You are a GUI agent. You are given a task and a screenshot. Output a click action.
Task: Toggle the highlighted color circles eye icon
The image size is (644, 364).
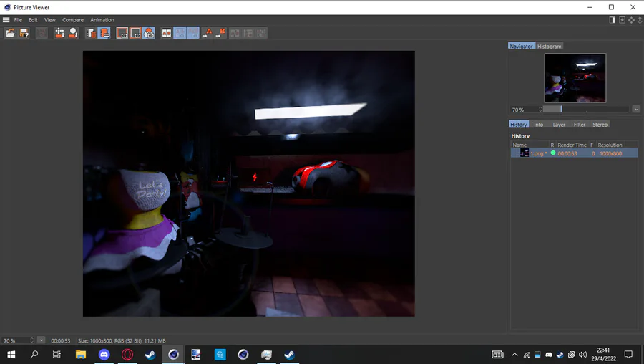click(x=149, y=33)
